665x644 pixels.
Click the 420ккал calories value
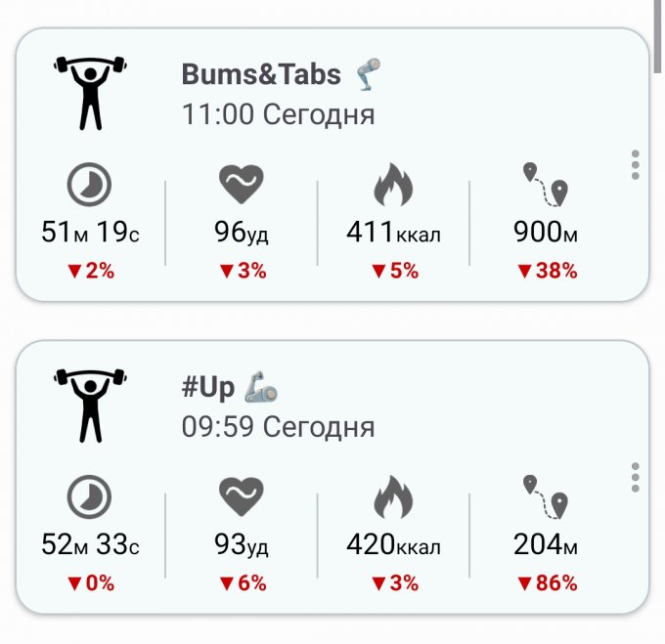[x=393, y=545]
